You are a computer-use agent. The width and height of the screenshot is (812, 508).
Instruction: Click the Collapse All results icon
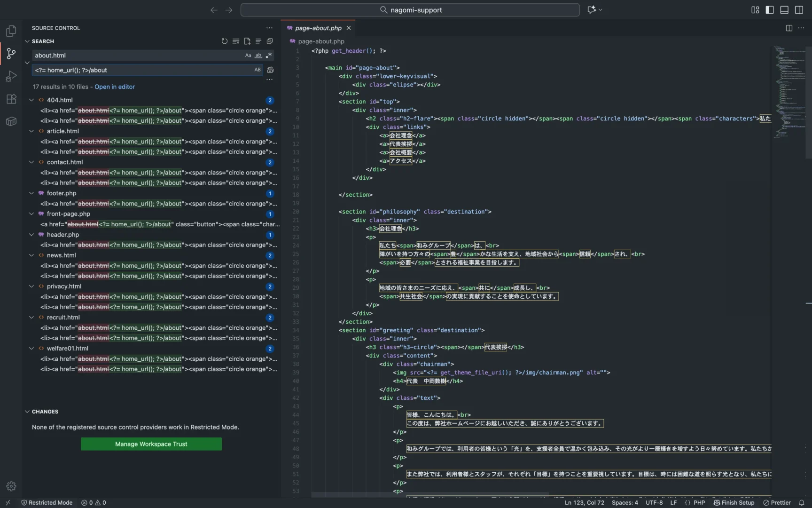pyautogui.click(x=270, y=41)
